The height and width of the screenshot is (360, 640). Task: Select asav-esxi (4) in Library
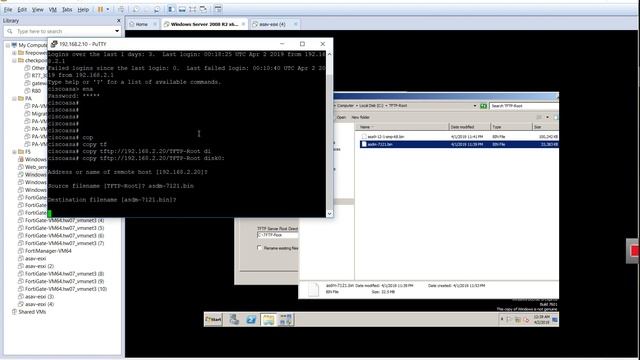(x=36, y=304)
